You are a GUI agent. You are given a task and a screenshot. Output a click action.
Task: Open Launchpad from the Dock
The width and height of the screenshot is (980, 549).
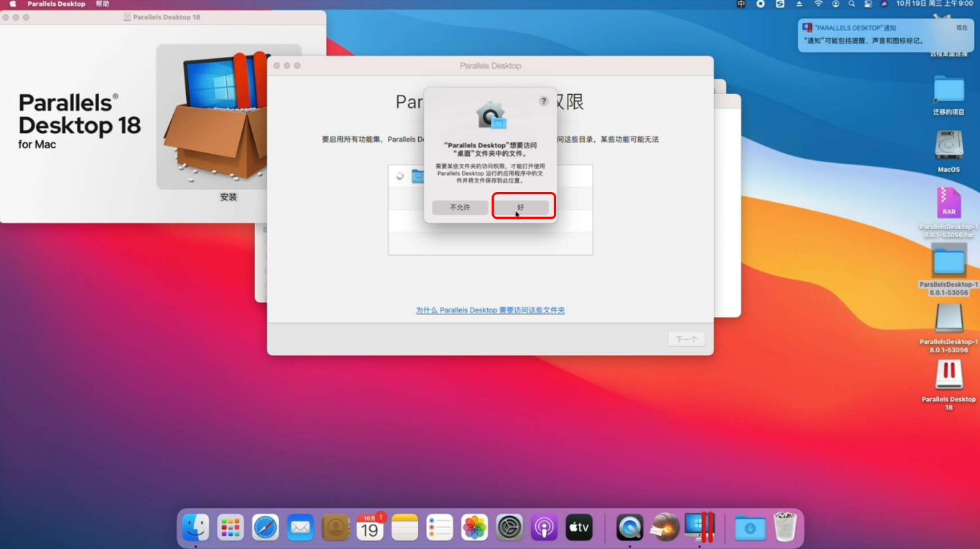point(231,528)
